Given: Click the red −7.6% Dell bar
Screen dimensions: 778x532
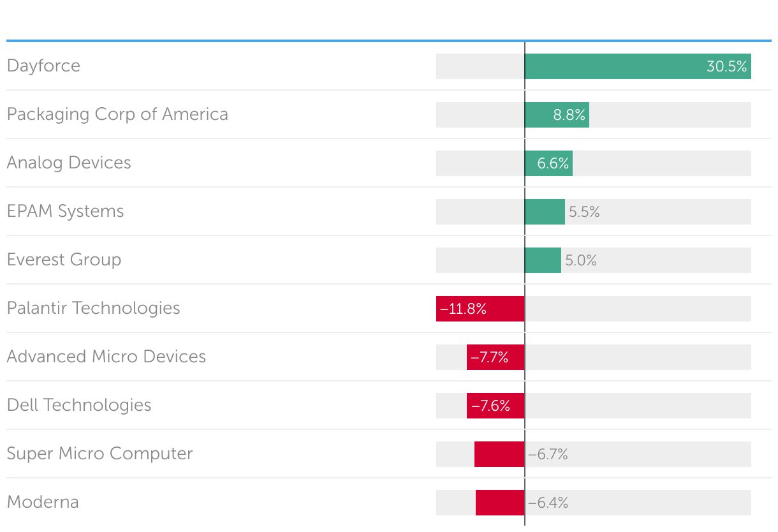Looking at the screenshot, I should coord(495,406).
